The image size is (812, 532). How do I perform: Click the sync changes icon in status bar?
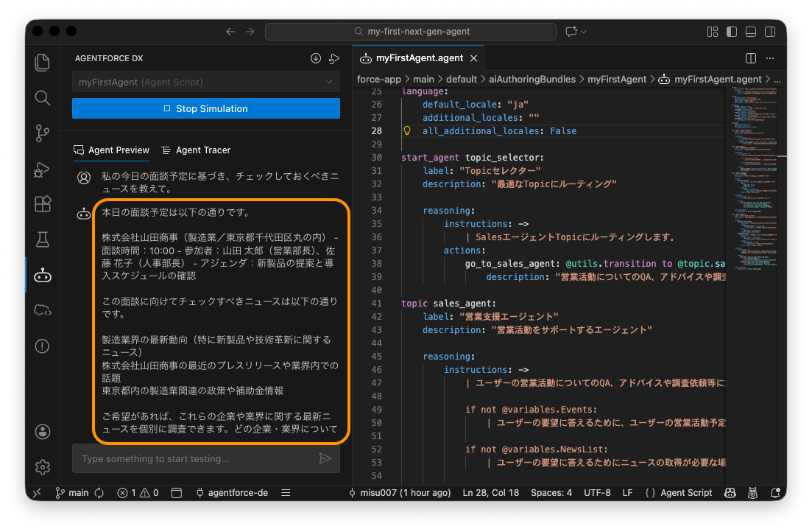point(99,493)
